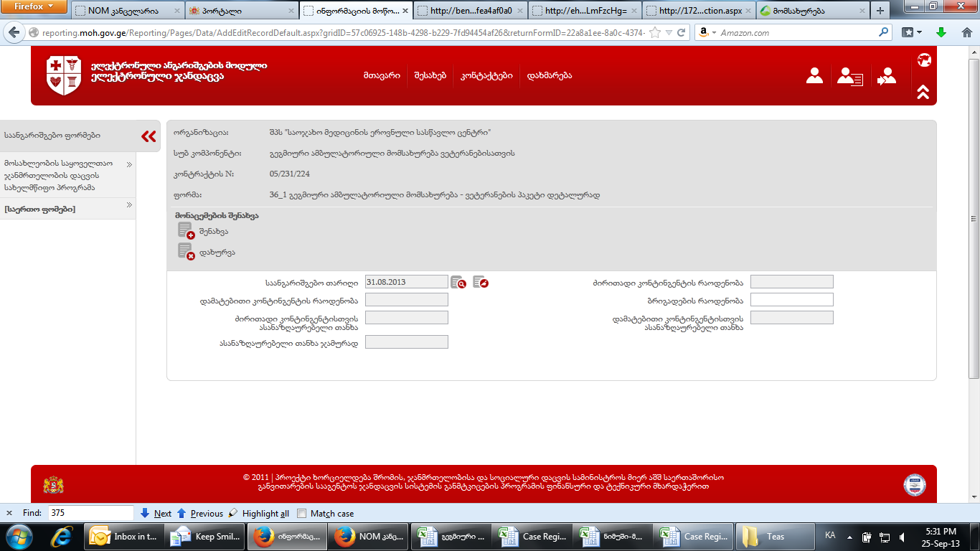Click the დახურვა (close) record icon
The image size is (980, 551).
tap(186, 252)
